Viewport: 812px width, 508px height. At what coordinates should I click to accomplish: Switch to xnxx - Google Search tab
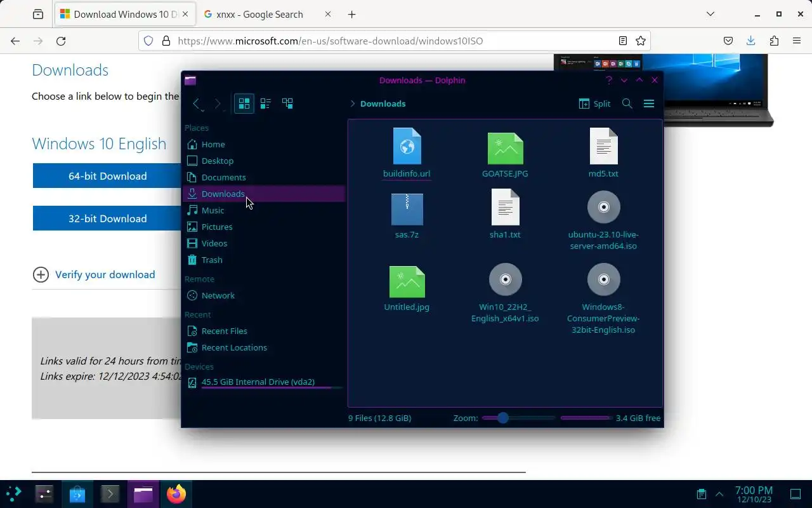268,14
